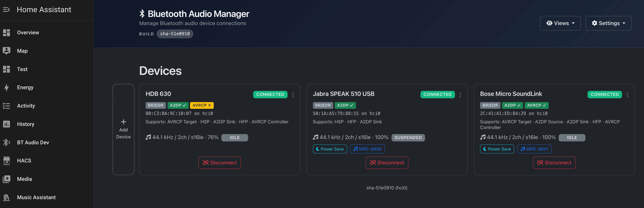Click the Energy lightning bolt icon

[6, 88]
